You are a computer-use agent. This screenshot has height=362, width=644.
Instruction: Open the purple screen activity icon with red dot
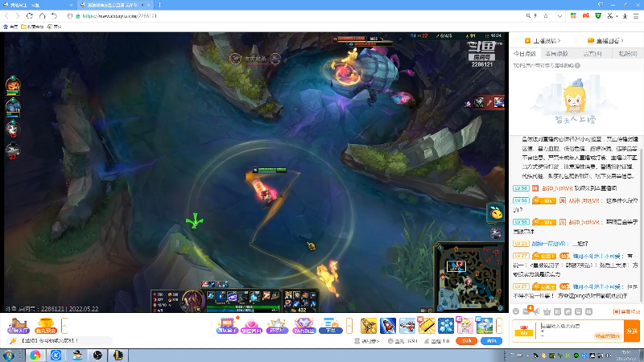[x=228, y=326]
